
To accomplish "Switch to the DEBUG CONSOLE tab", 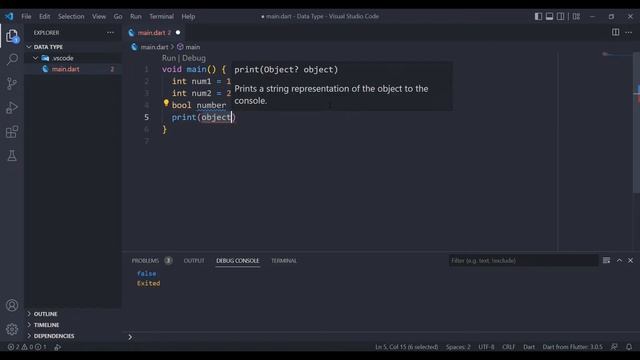I will (238, 260).
